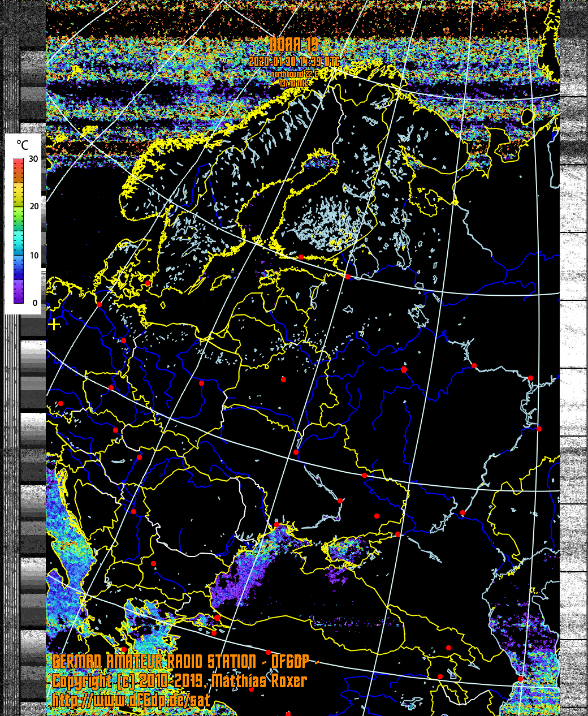This screenshot has height=716, width=588.
Task: Click the northbound 22 E pass label
Action: click(293, 74)
